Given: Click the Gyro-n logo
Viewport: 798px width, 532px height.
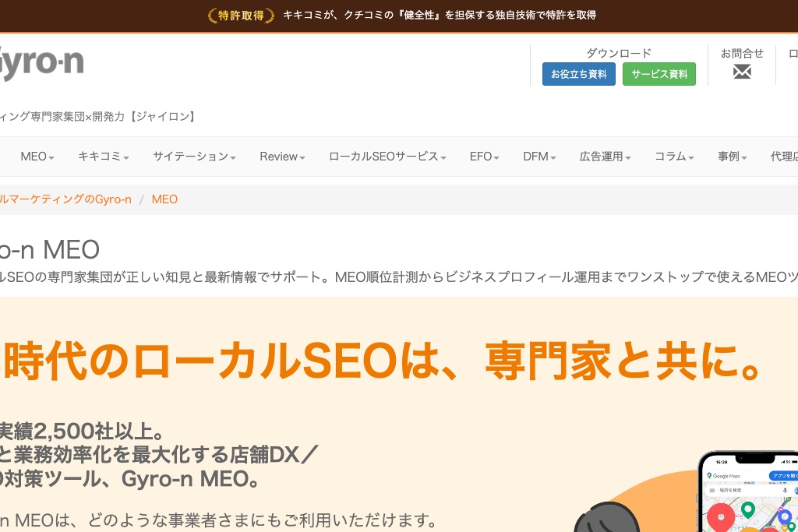Looking at the screenshot, I should click(x=42, y=63).
